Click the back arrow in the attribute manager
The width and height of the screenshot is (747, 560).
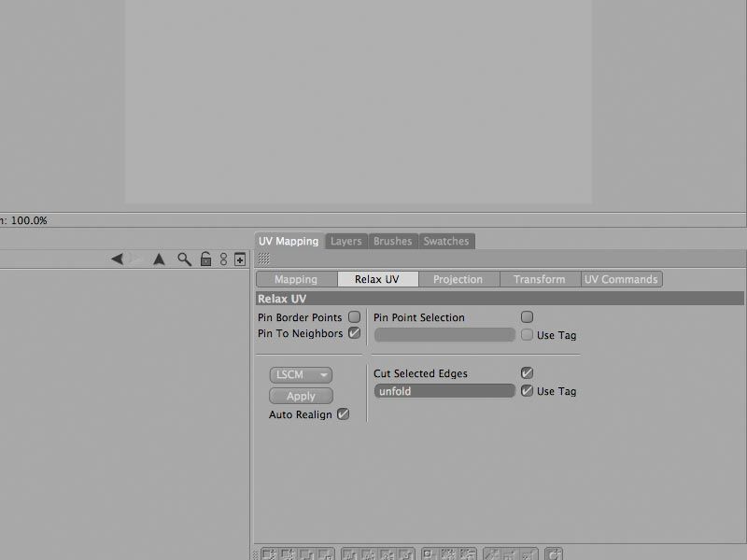click(117, 259)
